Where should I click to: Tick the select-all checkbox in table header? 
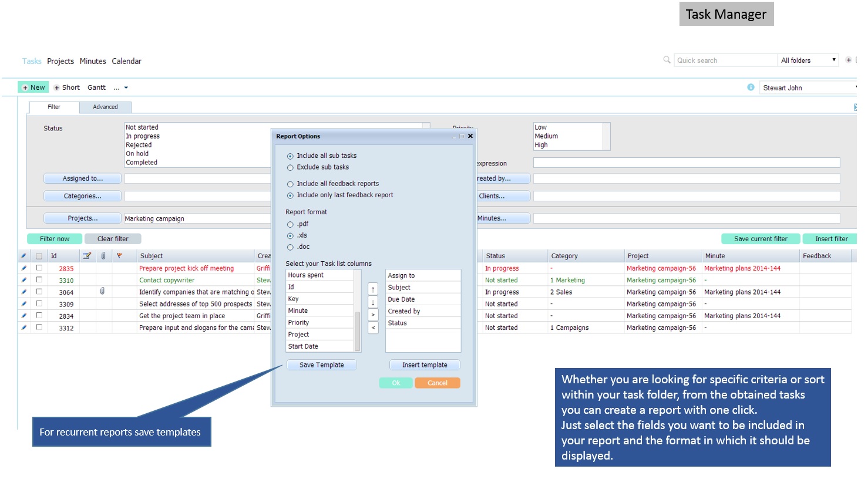click(39, 256)
